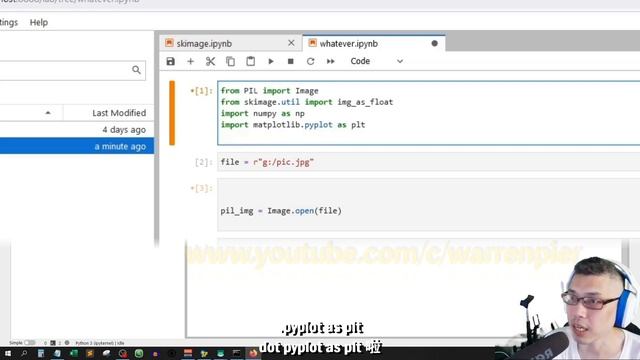Interrupt the kernel with the stop icon

pyautogui.click(x=291, y=61)
